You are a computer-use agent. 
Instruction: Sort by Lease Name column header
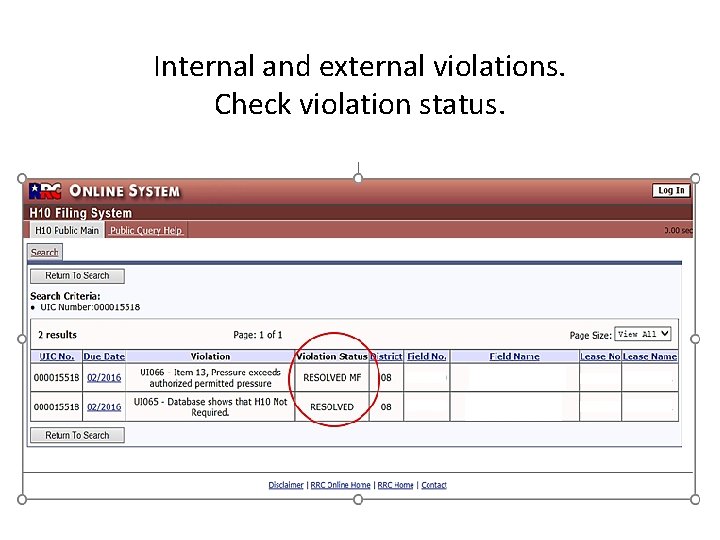pos(650,356)
